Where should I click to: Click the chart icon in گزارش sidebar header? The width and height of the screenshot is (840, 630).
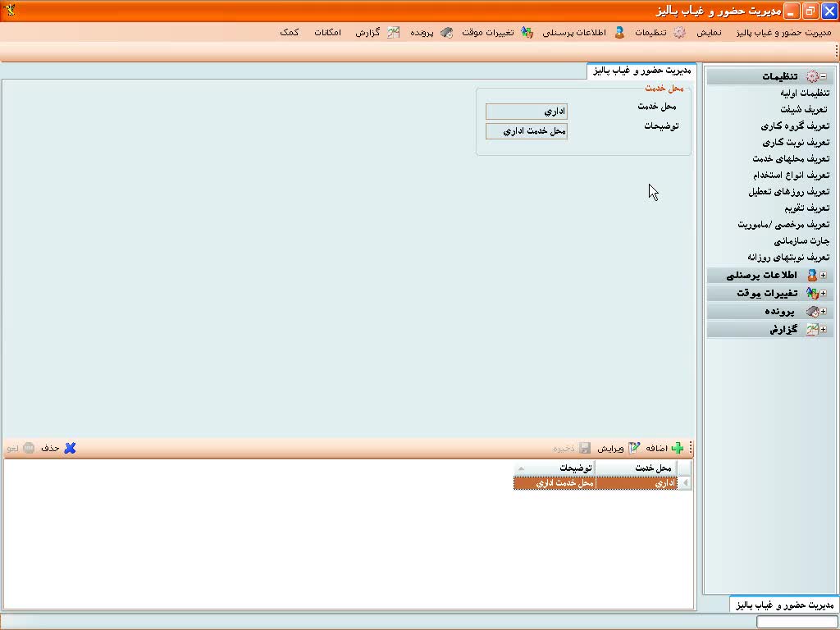(x=812, y=330)
